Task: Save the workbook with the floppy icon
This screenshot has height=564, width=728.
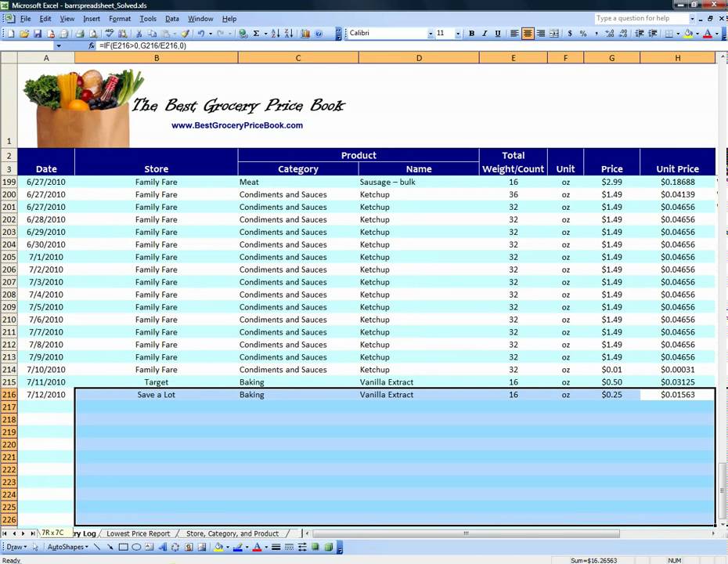Action: click(38, 34)
